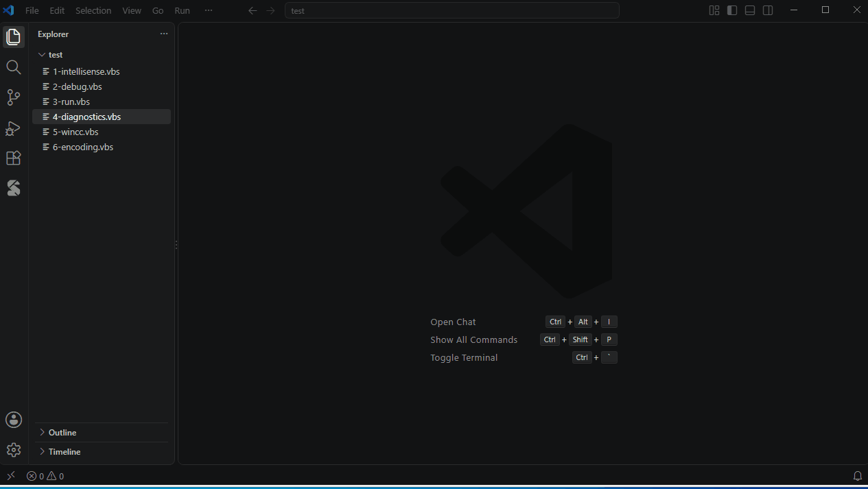
Task: Maximize the VS Code window
Action: click(825, 10)
